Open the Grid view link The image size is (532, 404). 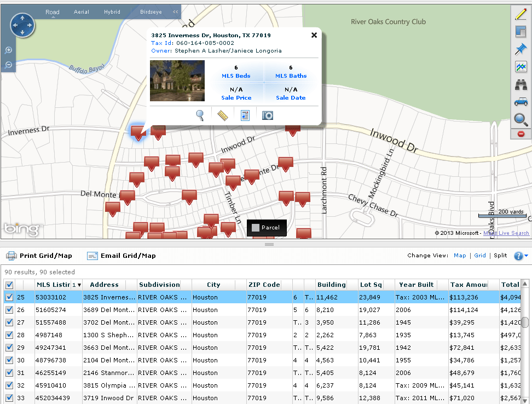(480, 256)
